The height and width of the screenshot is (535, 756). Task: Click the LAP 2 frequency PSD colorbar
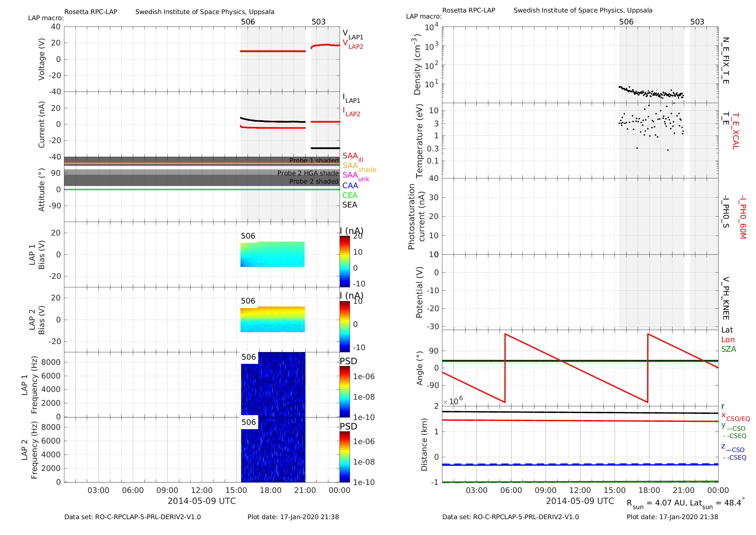pos(345,457)
